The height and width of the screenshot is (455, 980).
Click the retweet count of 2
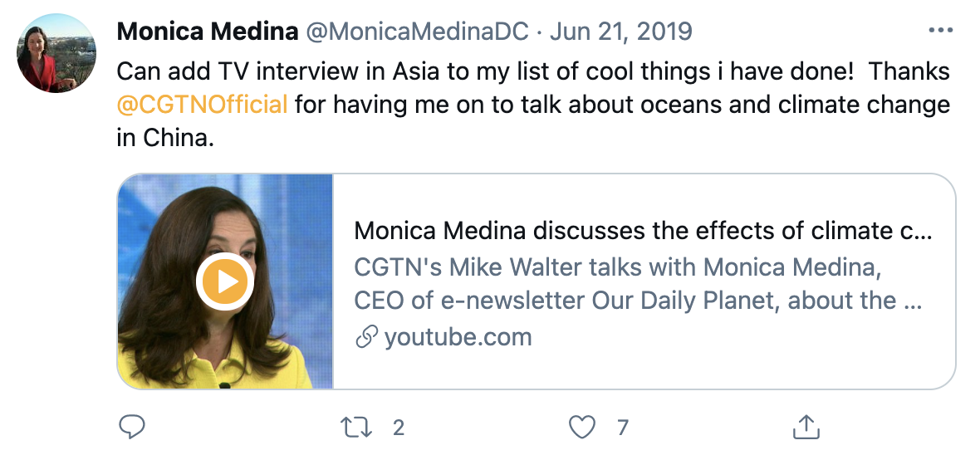pos(399,428)
